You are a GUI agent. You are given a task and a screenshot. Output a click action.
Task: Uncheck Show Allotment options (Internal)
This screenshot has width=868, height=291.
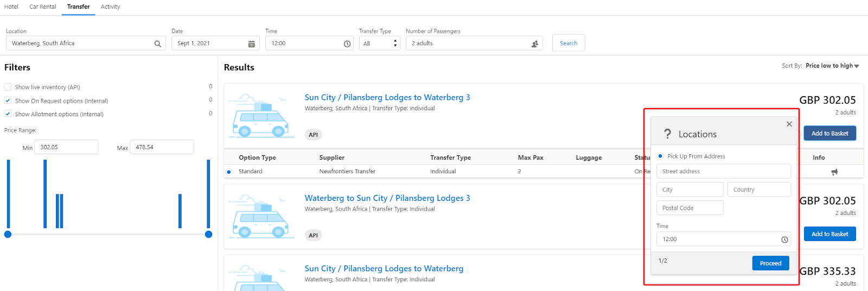(x=8, y=114)
